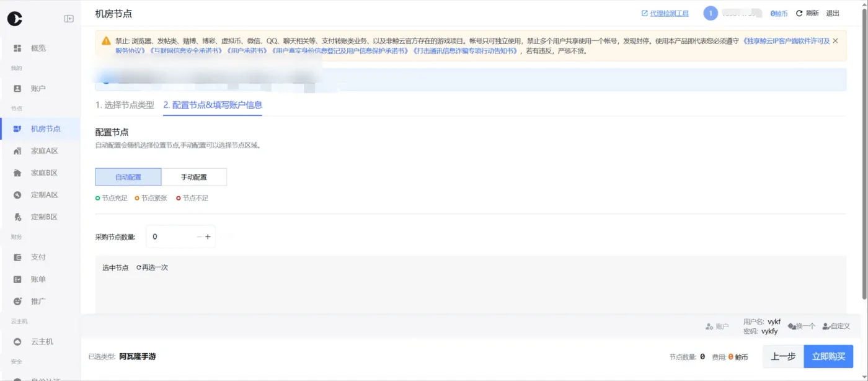Click the 节点充足 legend label

point(115,198)
